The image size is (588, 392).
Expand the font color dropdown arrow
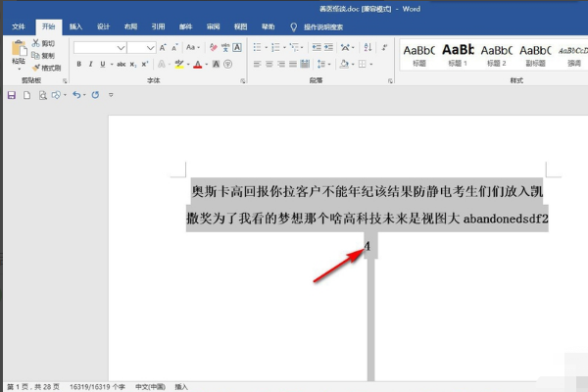208,65
